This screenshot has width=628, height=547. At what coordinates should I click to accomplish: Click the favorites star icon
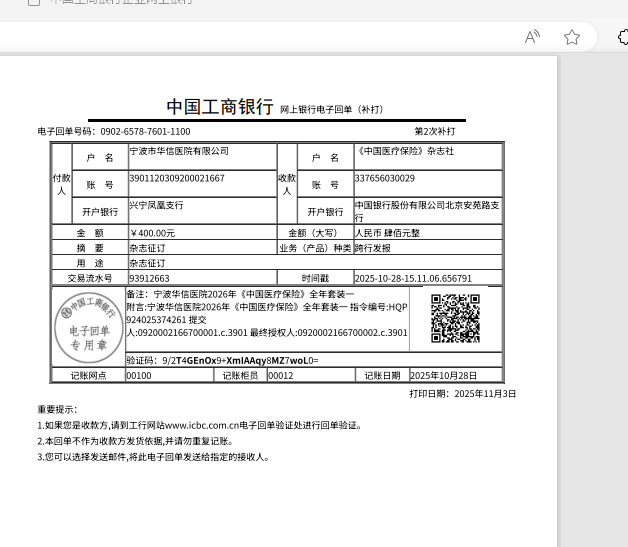[x=572, y=37]
